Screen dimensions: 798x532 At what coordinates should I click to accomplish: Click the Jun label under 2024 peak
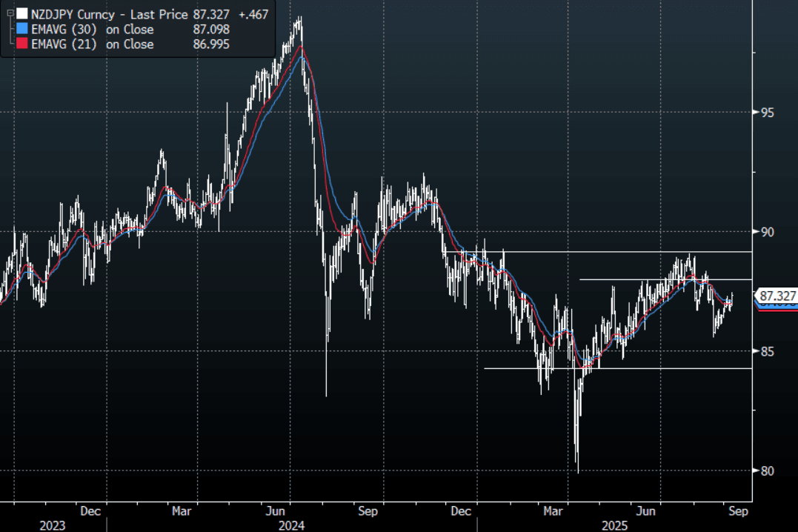pyautogui.click(x=276, y=511)
